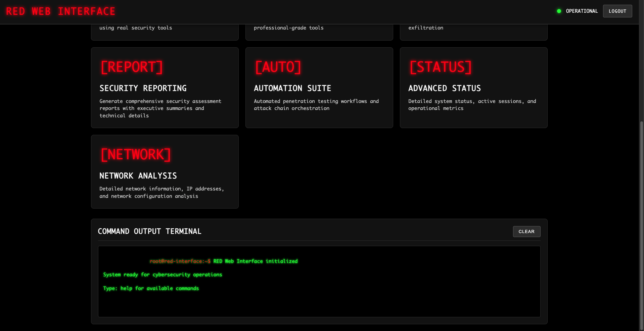Click the RED WEB INTERFACE title
The height and width of the screenshot is (331, 644).
[x=61, y=11]
